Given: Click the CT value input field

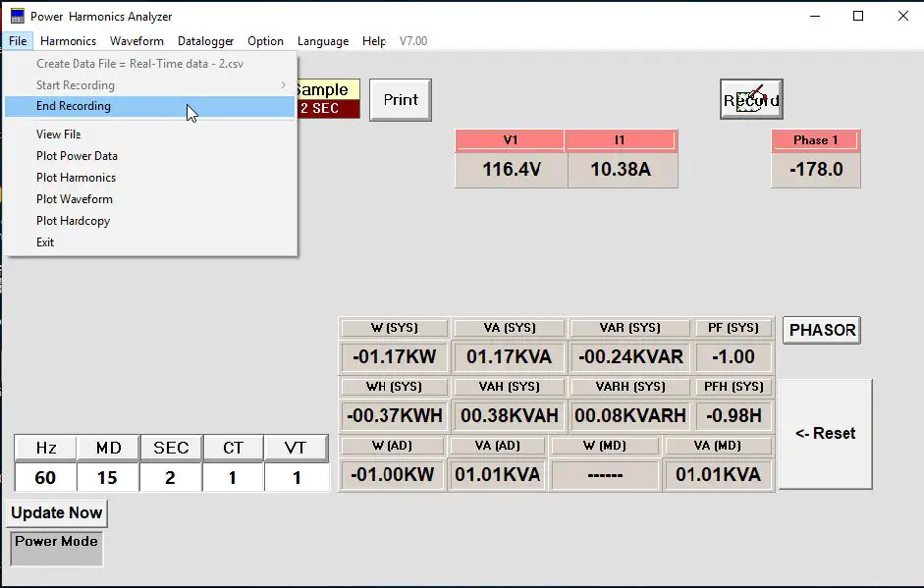Looking at the screenshot, I should [233, 475].
